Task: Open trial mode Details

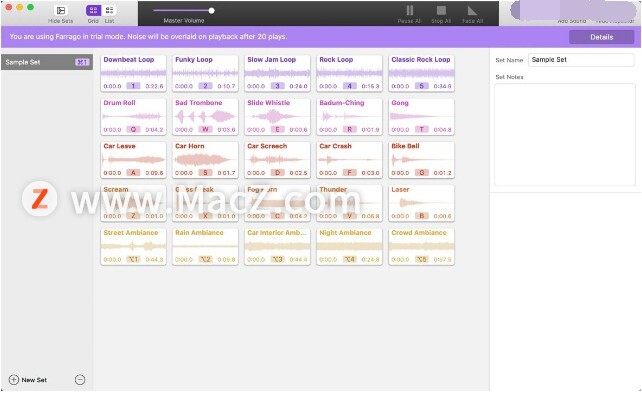Action: (x=601, y=37)
